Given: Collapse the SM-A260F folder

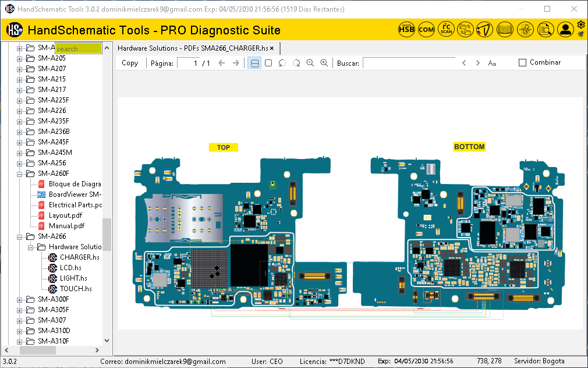Looking at the screenshot, I should pos(19,174).
